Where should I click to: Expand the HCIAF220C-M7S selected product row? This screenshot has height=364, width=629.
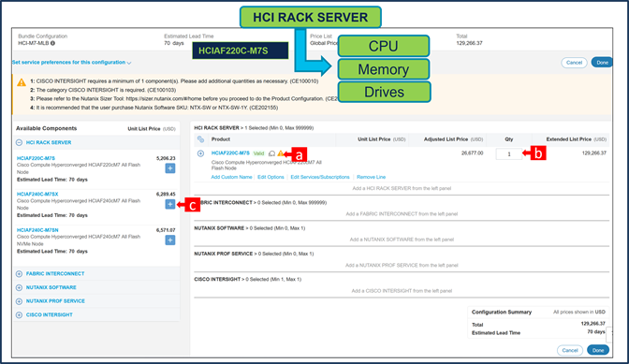tap(200, 153)
